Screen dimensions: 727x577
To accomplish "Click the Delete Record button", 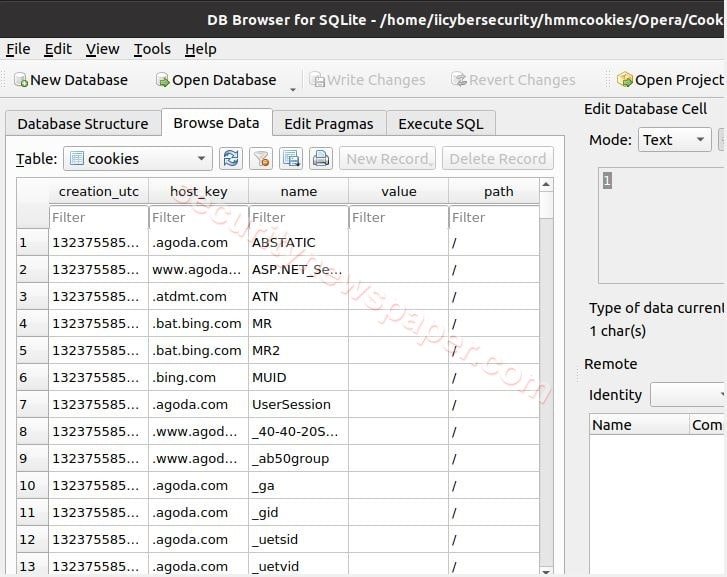I will (497, 159).
